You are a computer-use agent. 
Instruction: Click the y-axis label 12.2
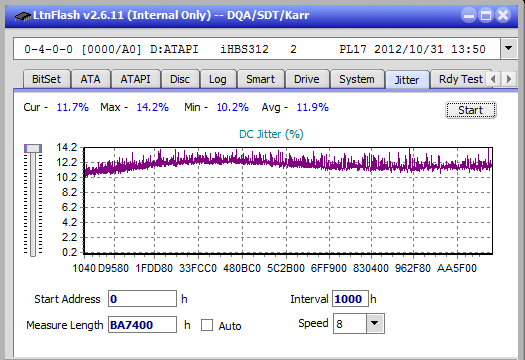point(67,162)
